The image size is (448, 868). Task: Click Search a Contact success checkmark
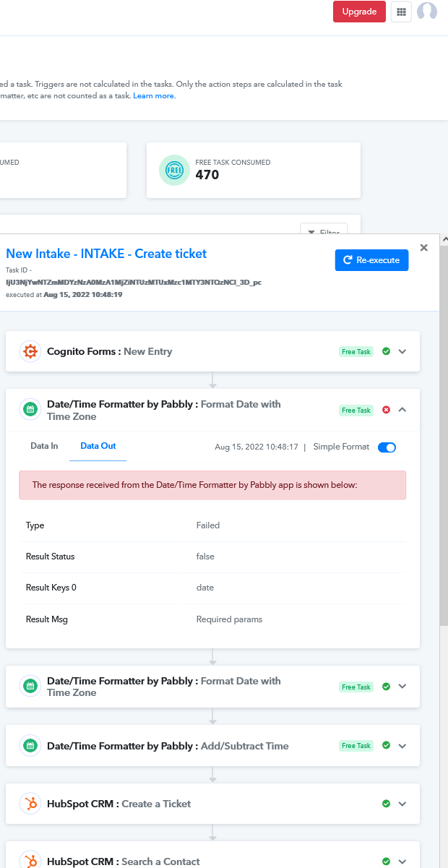pos(386,861)
